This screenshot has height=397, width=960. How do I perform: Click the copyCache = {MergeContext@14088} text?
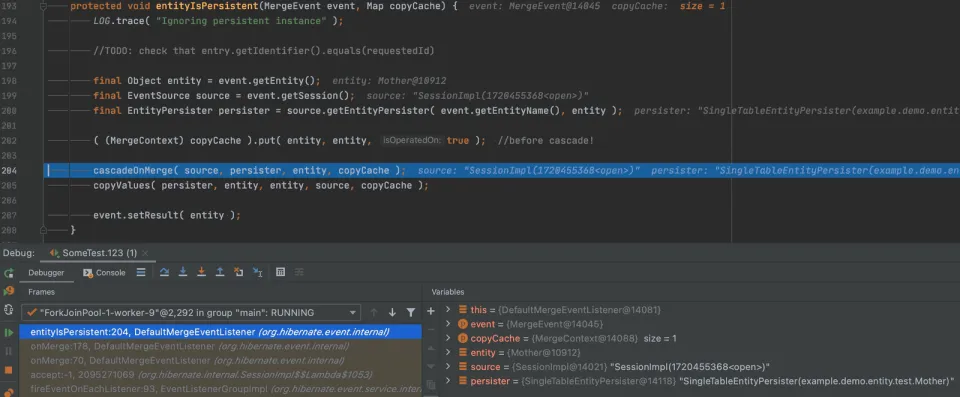point(554,338)
